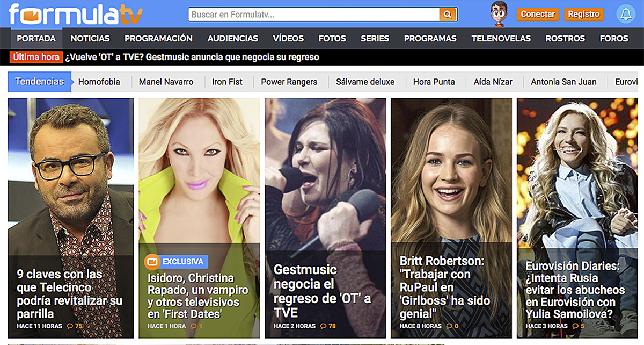Open the AUDIENCIAS menu item
Viewport: 644px width, 345px height.
pos(233,39)
